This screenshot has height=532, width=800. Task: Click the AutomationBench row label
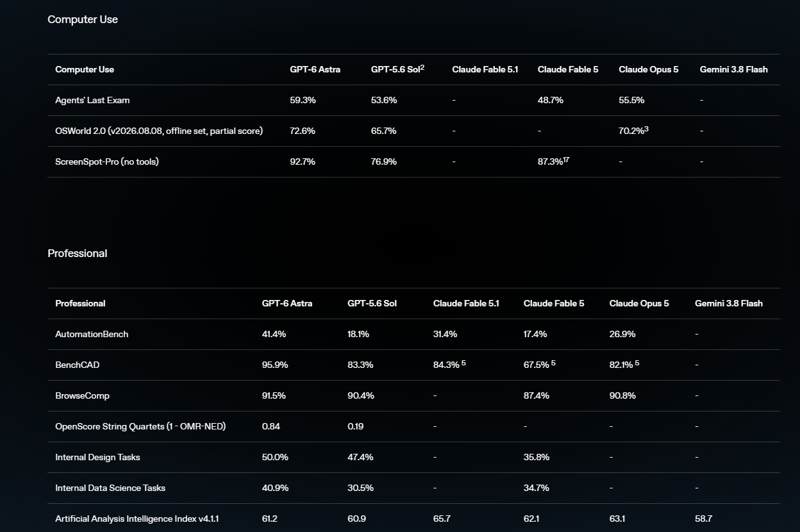[92, 334]
